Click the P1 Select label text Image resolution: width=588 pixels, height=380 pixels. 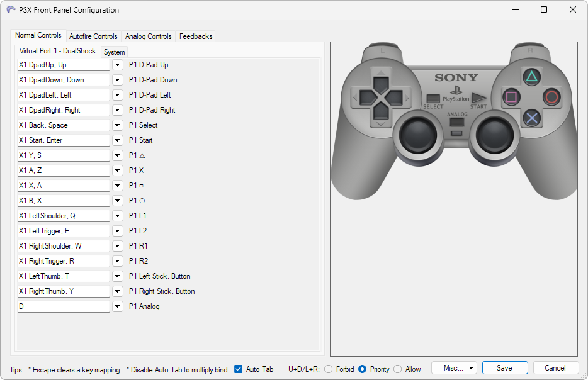[x=144, y=125]
